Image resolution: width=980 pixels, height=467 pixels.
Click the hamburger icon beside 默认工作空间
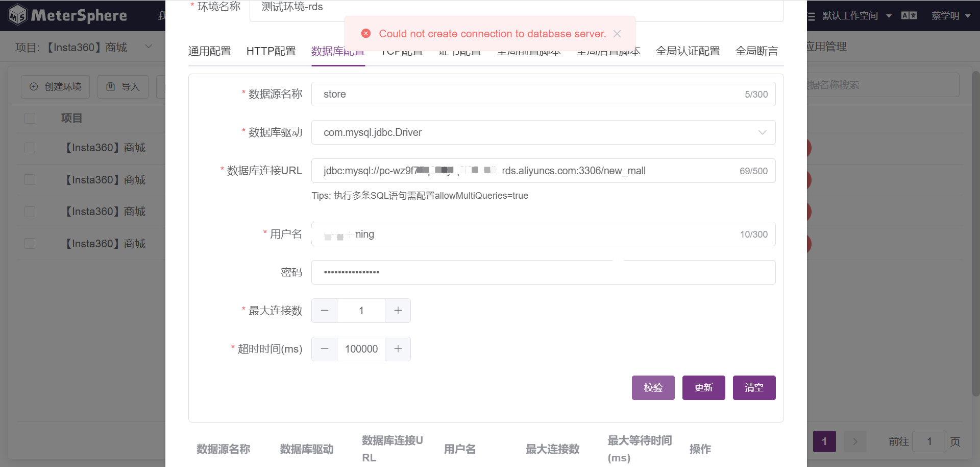811,16
